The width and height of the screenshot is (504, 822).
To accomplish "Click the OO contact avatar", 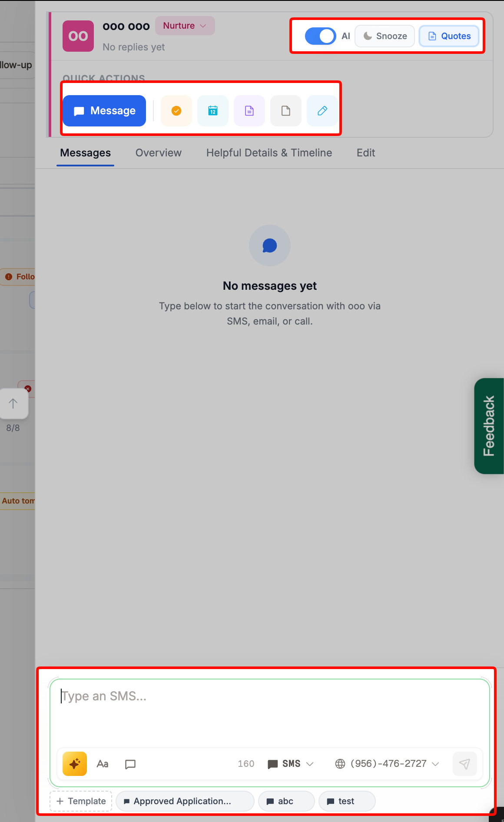I will click(x=78, y=36).
